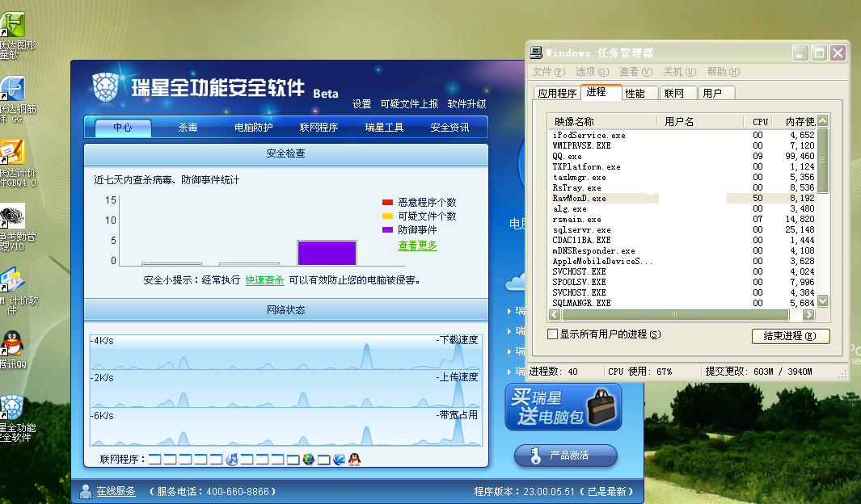Select the RavMonD.exe process row

tap(684, 198)
